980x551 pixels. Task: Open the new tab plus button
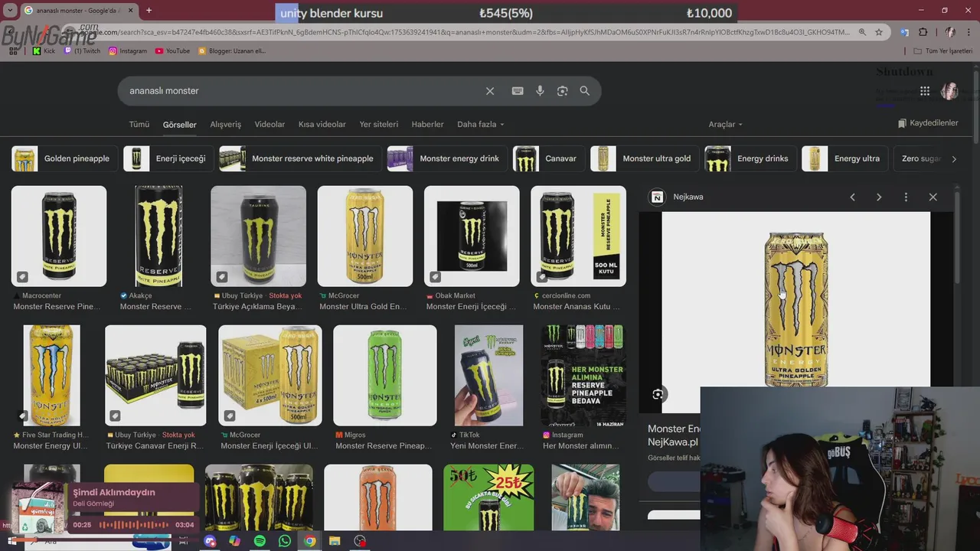[x=149, y=10]
